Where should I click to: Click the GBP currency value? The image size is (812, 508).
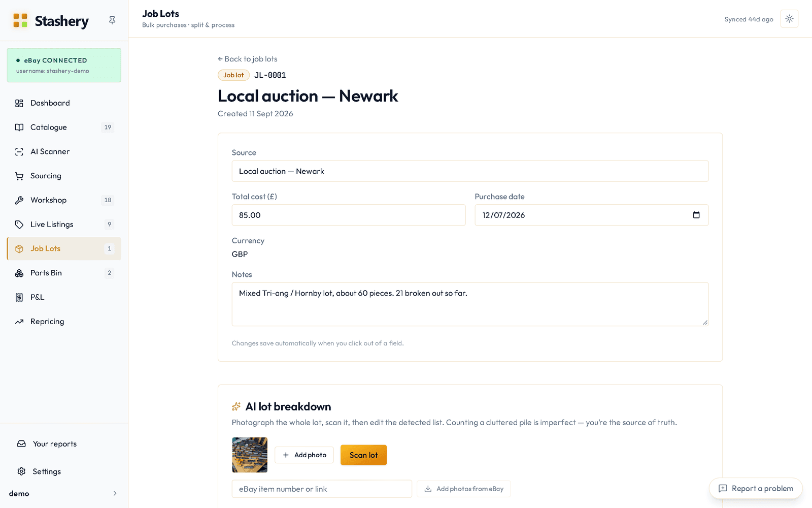coord(240,255)
